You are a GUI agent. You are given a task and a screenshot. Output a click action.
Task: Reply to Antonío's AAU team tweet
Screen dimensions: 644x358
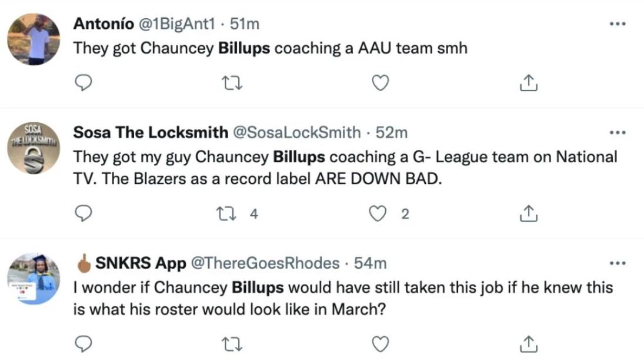click(x=84, y=83)
